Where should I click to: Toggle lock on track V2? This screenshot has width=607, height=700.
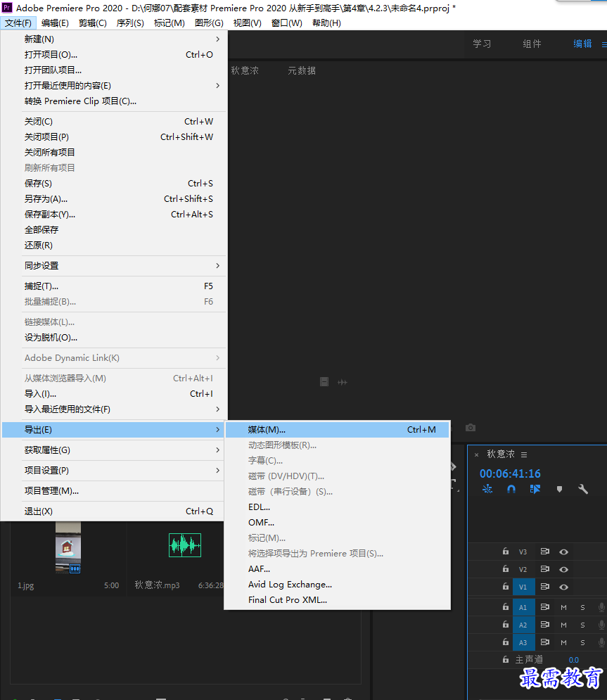506,568
